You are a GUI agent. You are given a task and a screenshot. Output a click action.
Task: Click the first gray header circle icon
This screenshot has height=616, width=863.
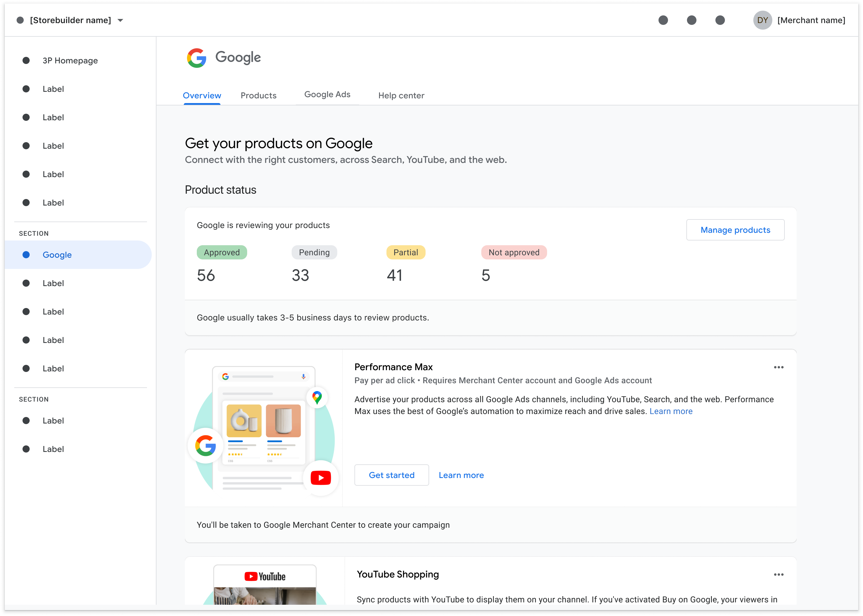663,20
